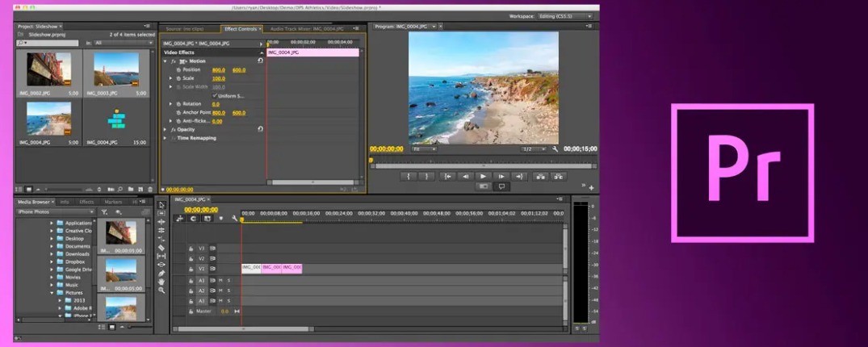Pick the Zoom magnifier tool
868x347 pixels.
click(x=161, y=290)
